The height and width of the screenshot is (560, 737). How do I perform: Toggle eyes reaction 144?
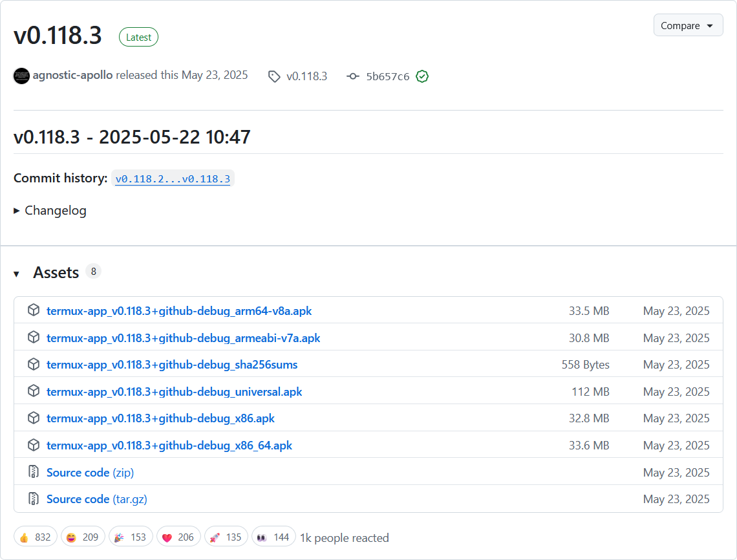[273, 537]
